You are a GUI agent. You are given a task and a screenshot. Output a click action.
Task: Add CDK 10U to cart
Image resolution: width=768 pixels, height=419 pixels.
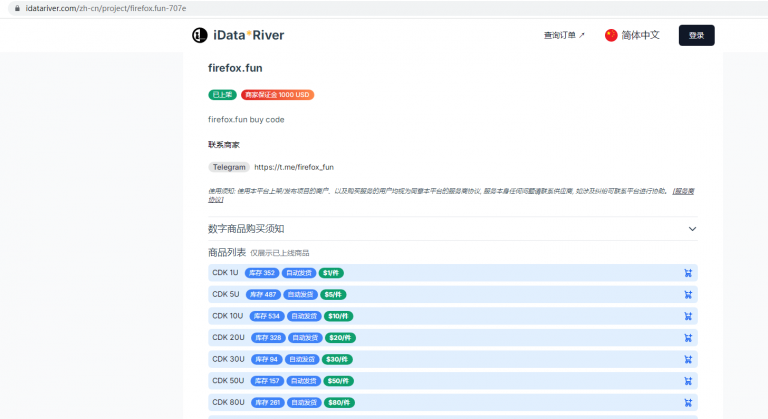(688, 316)
